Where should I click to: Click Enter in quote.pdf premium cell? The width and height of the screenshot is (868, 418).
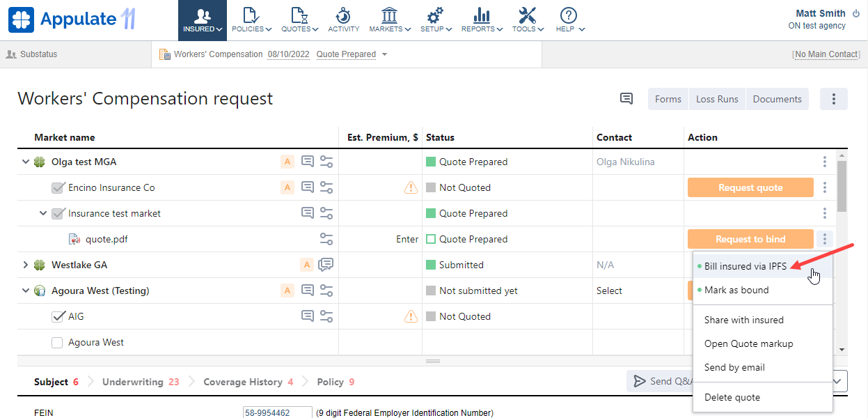click(x=407, y=239)
